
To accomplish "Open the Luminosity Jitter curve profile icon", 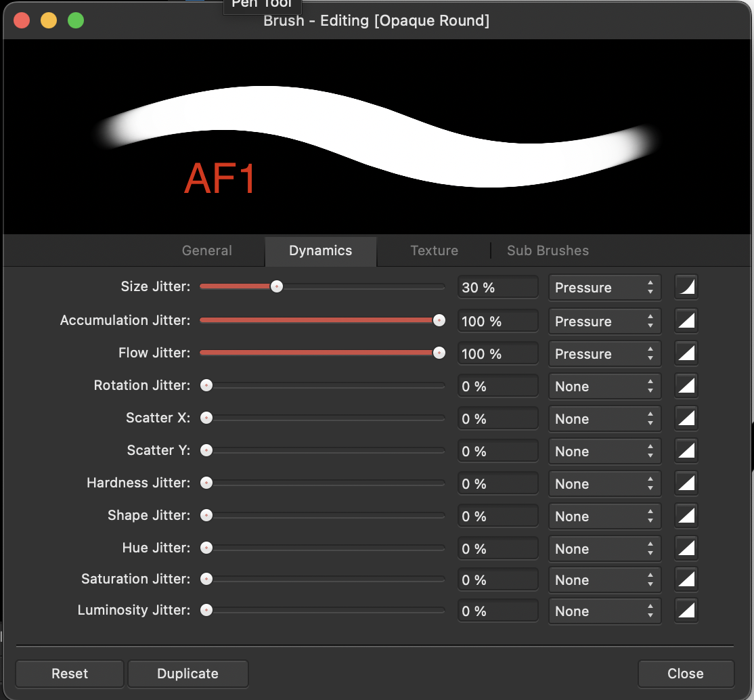I will click(686, 611).
